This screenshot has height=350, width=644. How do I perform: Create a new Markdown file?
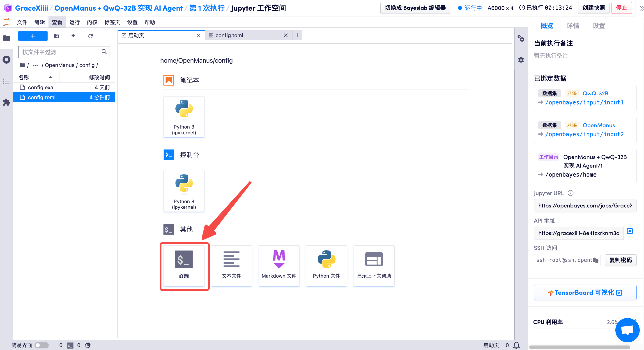point(279,265)
